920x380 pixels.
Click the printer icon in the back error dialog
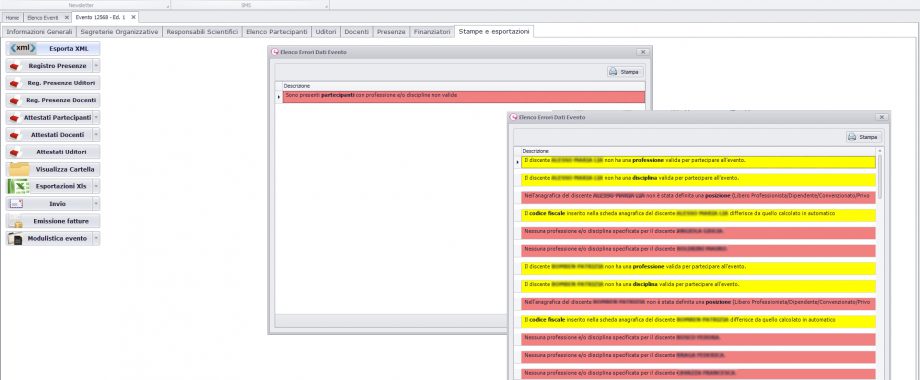click(x=613, y=72)
